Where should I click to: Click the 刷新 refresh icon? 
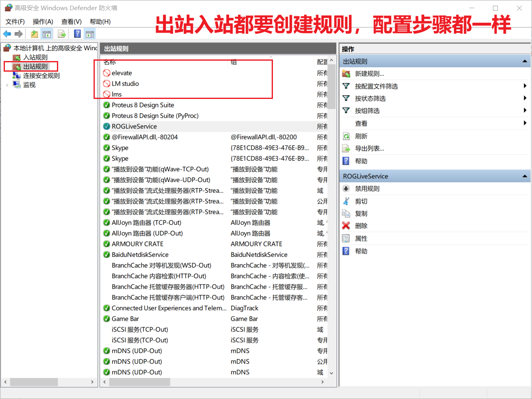tap(346, 136)
